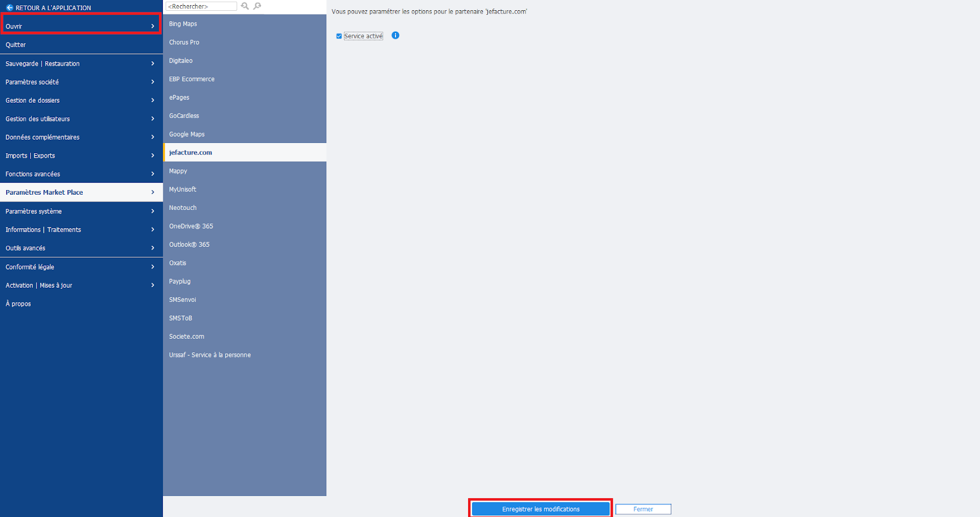This screenshot has height=517, width=980.
Task: Toggle the Service activé checkbox
Action: coord(339,36)
